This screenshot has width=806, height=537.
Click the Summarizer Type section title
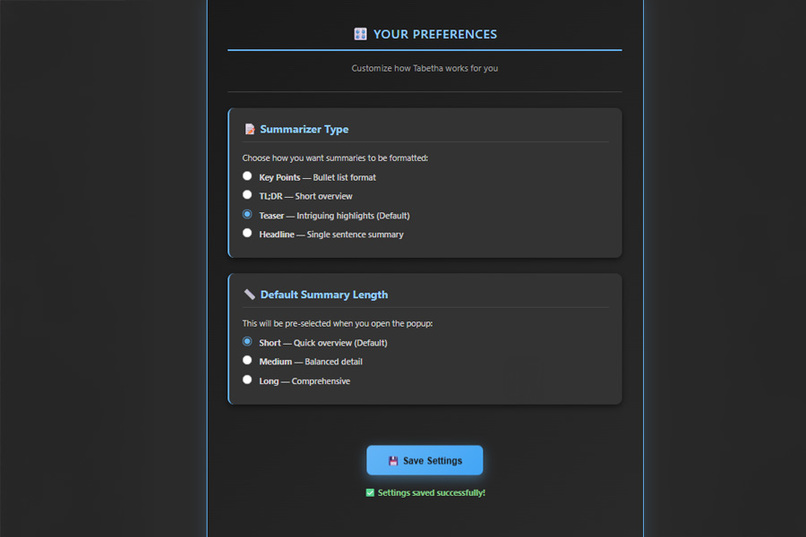(304, 129)
